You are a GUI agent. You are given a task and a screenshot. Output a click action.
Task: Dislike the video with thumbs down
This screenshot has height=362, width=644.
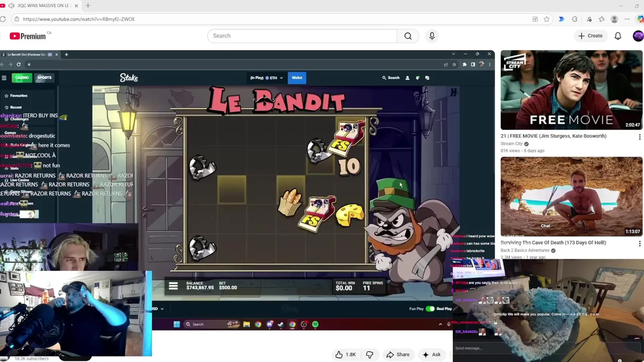coord(370,354)
